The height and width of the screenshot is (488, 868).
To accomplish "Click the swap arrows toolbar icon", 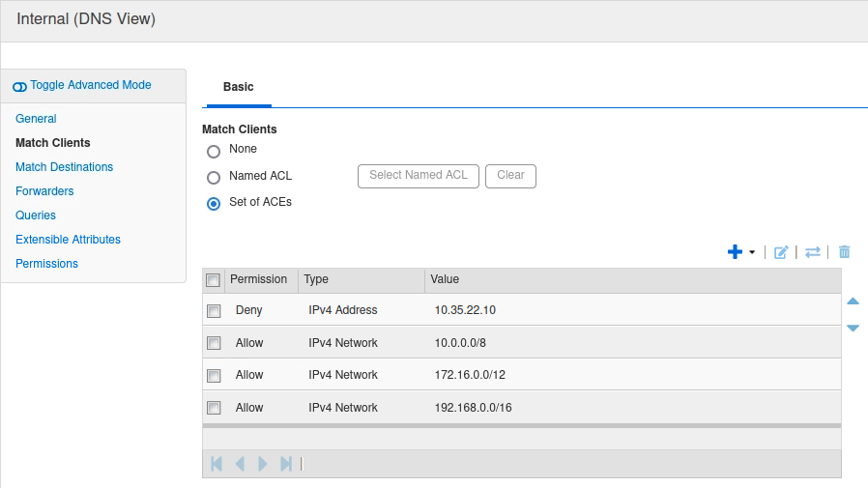I will pos(813,252).
